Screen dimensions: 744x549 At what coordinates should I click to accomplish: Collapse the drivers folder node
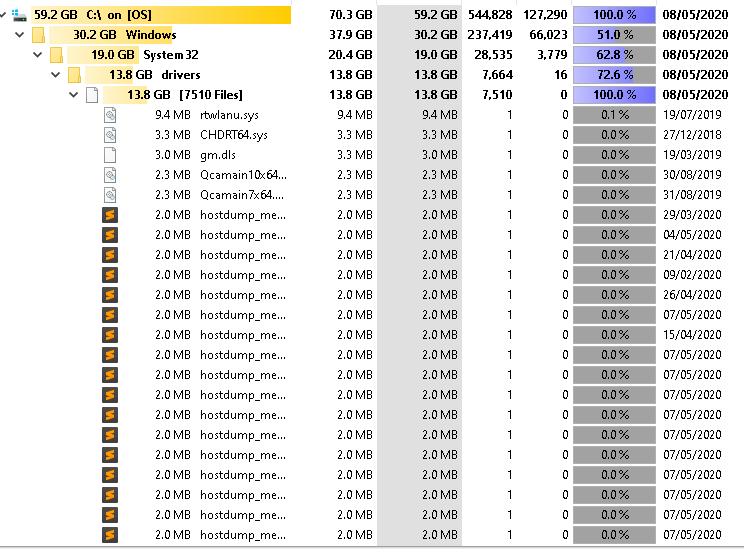56,74
